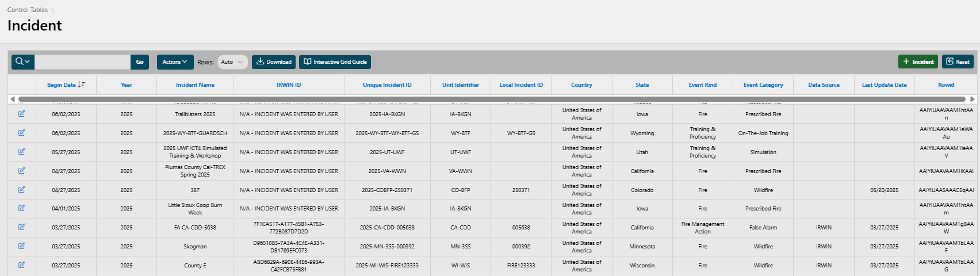
Task: Edit the County E incident row
Action: point(21,265)
